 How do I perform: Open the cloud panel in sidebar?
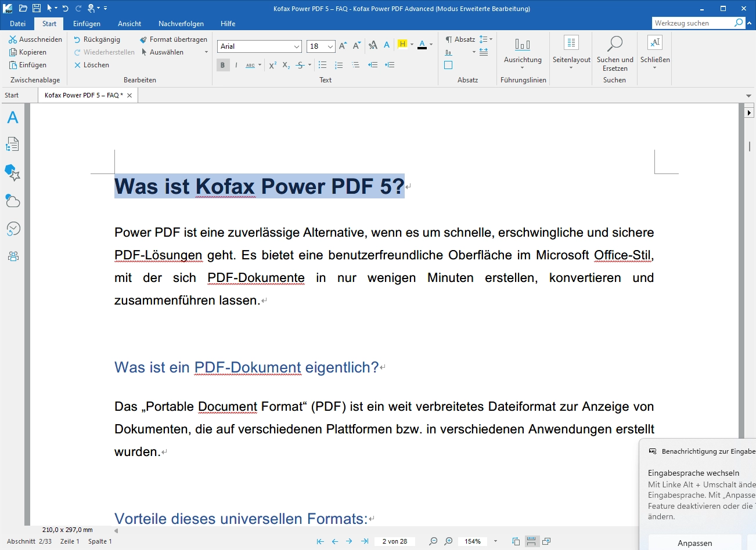13,201
